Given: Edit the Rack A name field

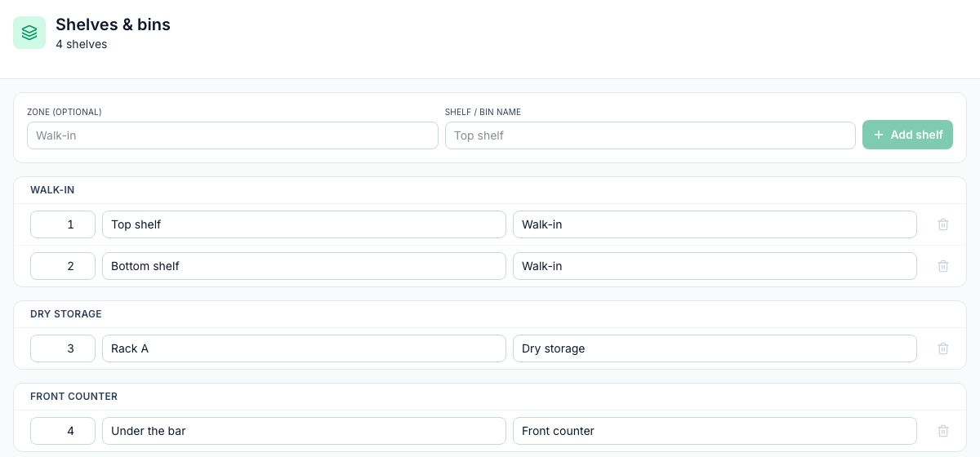Looking at the screenshot, I should pyautogui.click(x=304, y=348).
